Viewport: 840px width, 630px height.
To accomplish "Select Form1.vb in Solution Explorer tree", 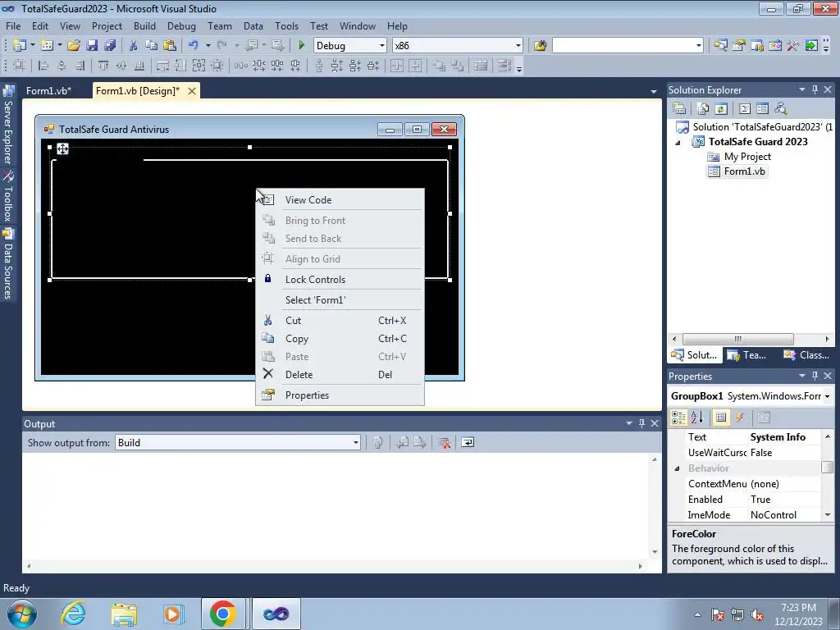I will point(737,171).
